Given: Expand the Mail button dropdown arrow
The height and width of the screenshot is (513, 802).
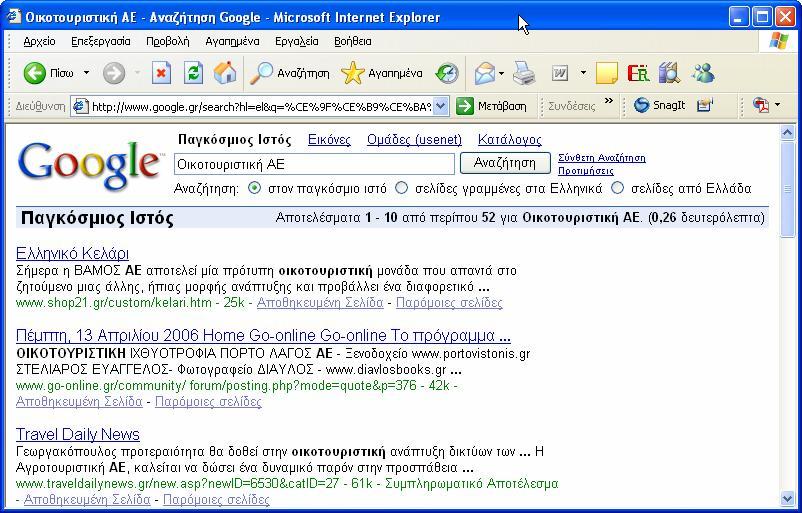Looking at the screenshot, I should pos(501,74).
